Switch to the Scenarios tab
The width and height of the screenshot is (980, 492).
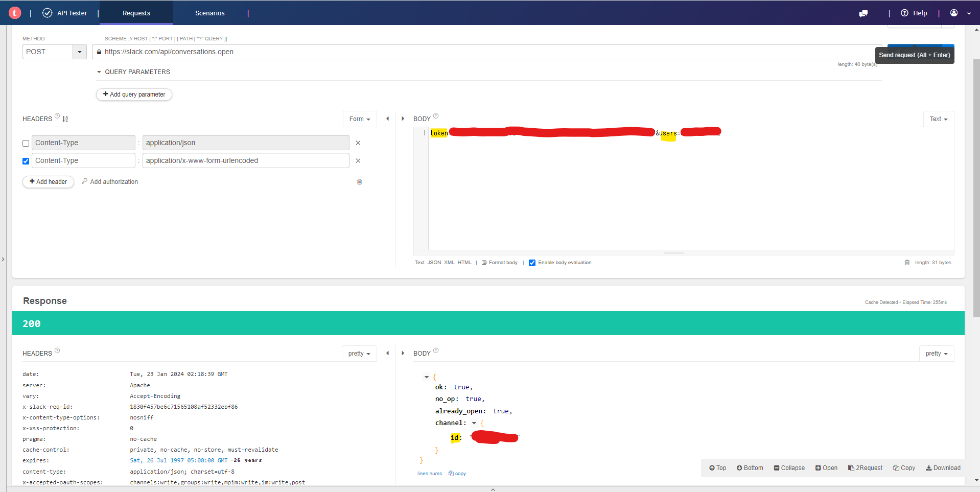point(209,13)
